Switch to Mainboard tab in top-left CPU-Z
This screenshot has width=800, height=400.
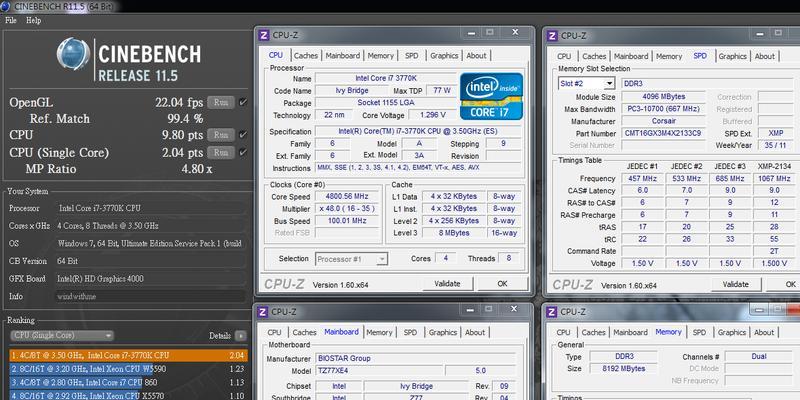[343, 56]
